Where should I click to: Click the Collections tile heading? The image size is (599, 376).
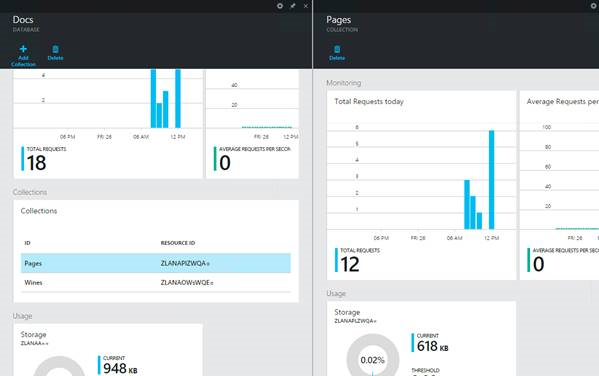point(39,211)
